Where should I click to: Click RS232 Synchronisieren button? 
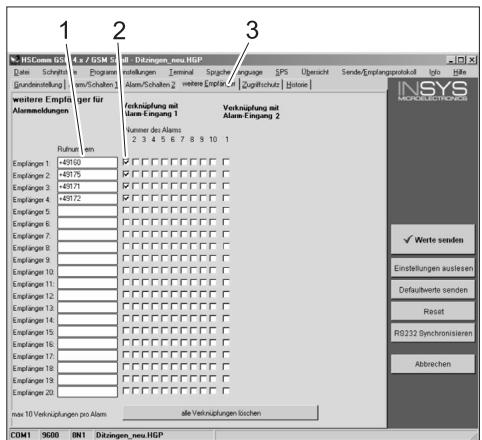tap(433, 333)
